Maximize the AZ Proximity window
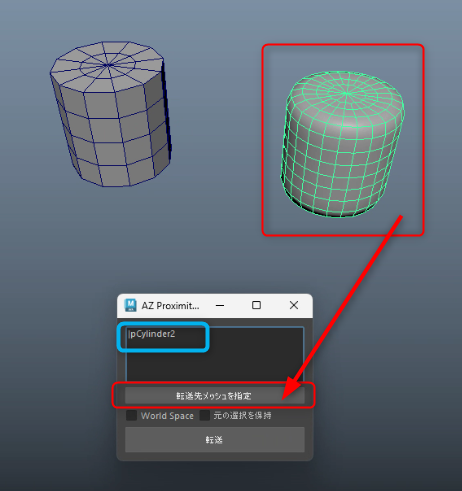 (256, 305)
